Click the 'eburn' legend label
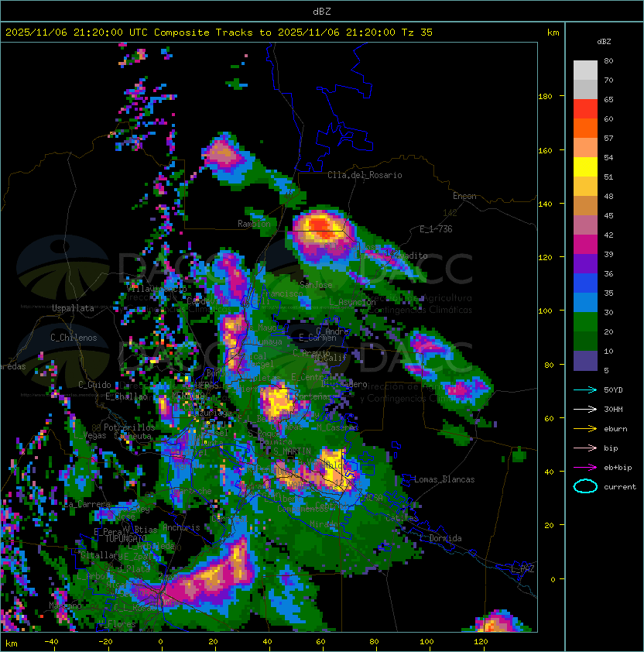The height and width of the screenshot is (652, 644). point(615,429)
